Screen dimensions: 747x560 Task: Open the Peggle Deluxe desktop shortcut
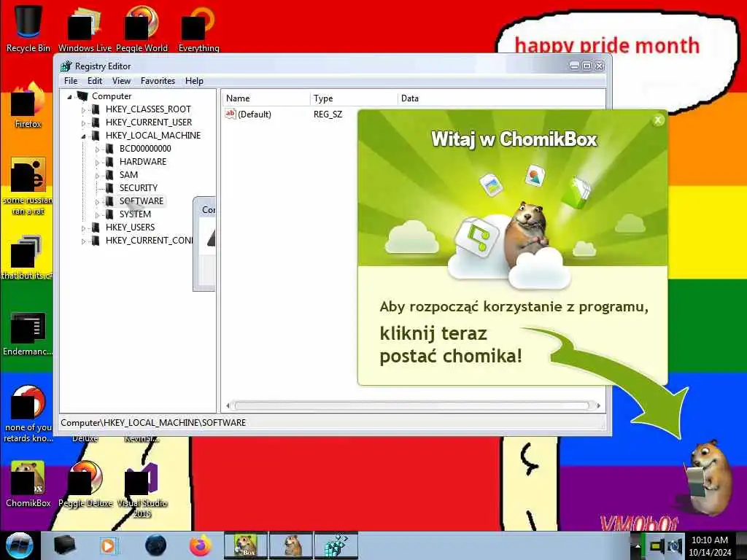[86, 483]
